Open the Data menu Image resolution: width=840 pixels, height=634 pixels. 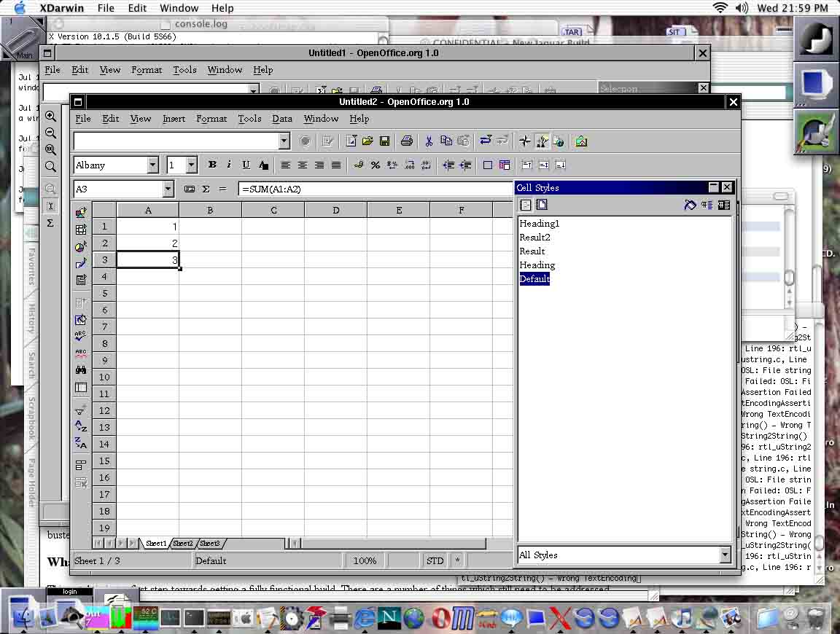tap(281, 119)
